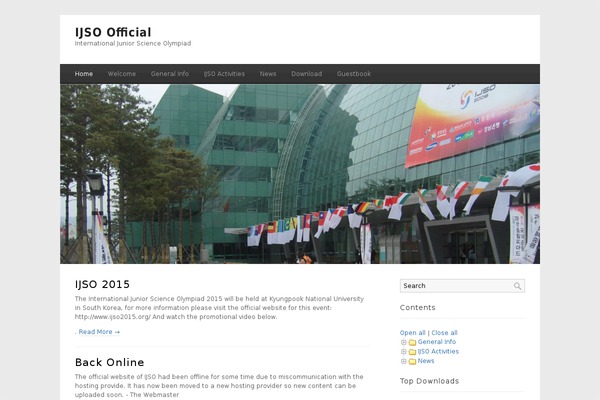
Task: Click the Top Downloads sidebar heading
Action: [429, 381]
